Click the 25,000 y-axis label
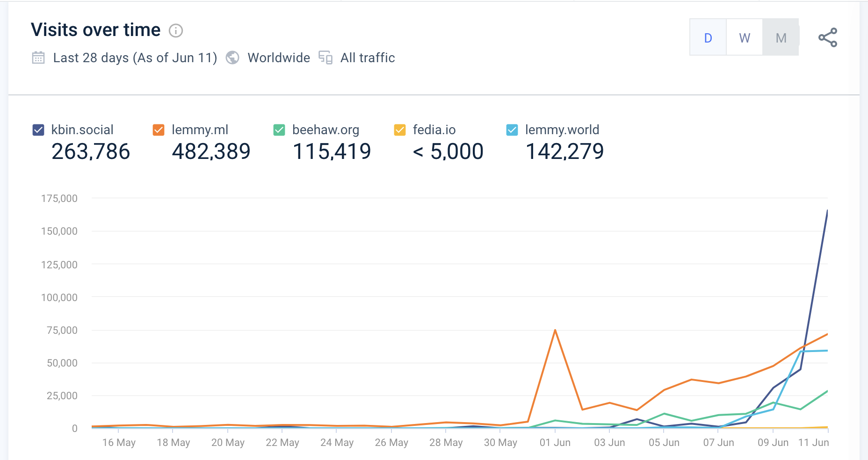The height and width of the screenshot is (460, 868). click(x=62, y=395)
